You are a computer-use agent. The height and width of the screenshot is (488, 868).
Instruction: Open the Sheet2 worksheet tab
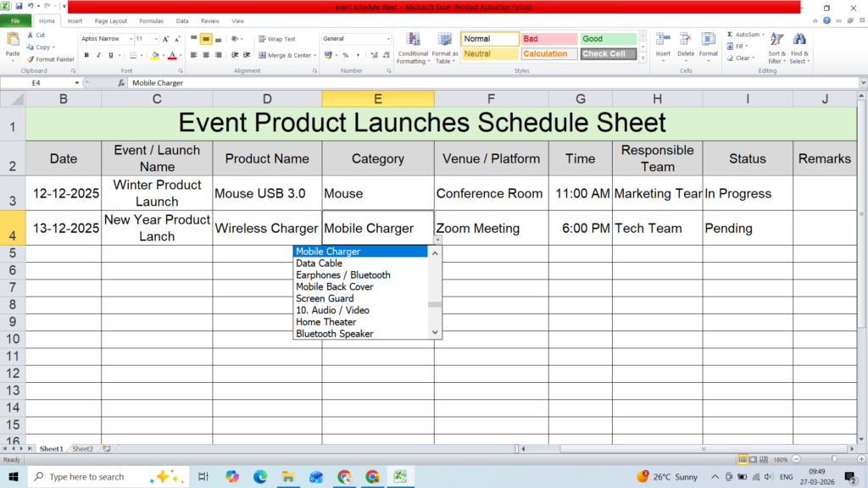tap(82, 449)
